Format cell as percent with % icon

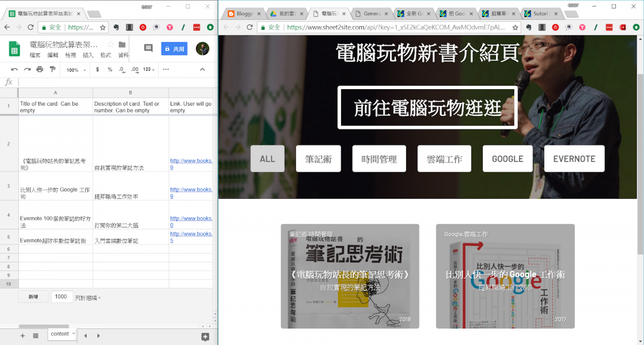tap(110, 69)
